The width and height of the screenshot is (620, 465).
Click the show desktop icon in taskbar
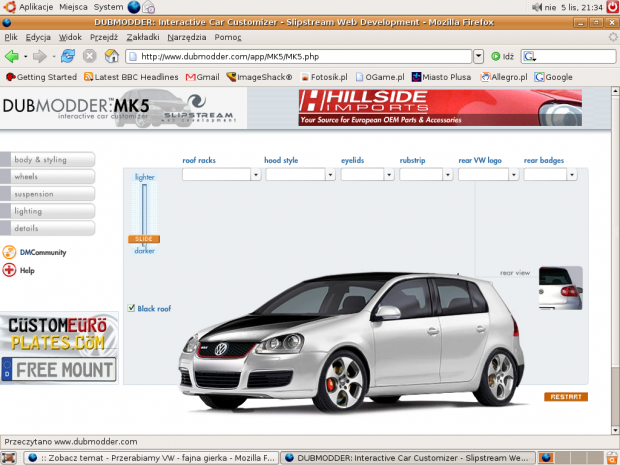9,458
